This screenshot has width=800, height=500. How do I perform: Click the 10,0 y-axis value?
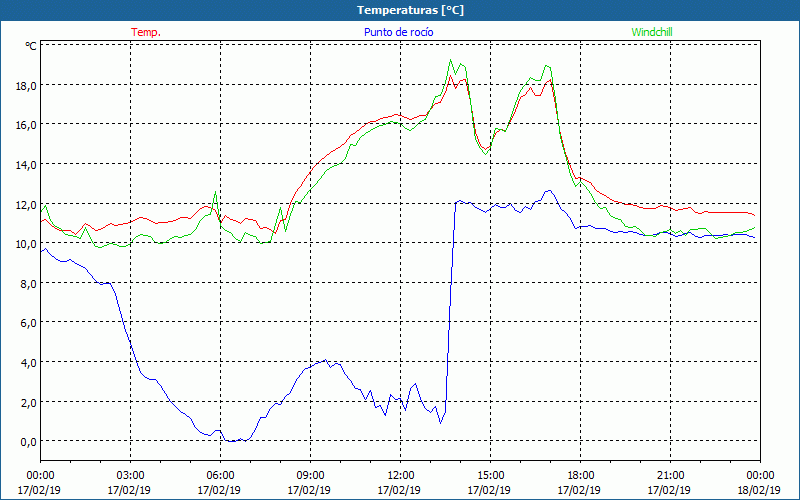(26, 243)
